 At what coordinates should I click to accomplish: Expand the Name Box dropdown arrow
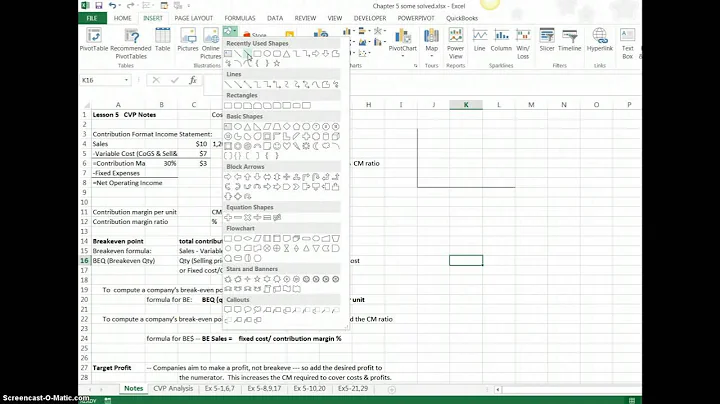click(x=126, y=80)
